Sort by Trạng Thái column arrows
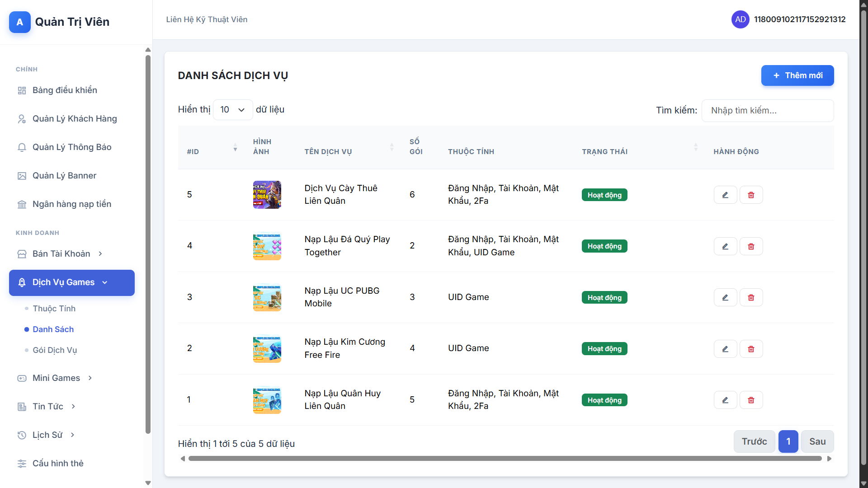This screenshot has height=488, width=868. [x=695, y=147]
